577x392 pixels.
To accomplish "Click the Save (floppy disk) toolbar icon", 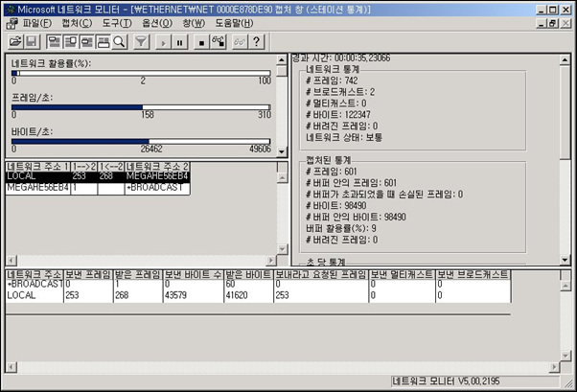I will coord(32,41).
